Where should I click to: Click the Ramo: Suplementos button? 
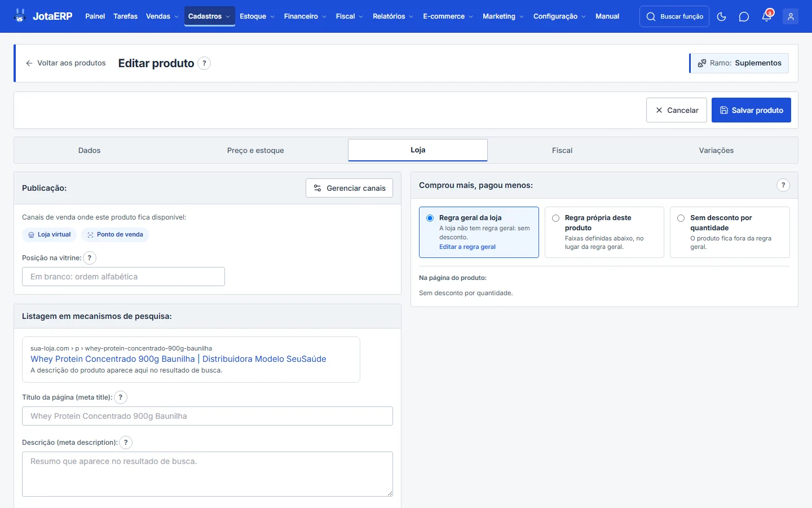tap(739, 63)
